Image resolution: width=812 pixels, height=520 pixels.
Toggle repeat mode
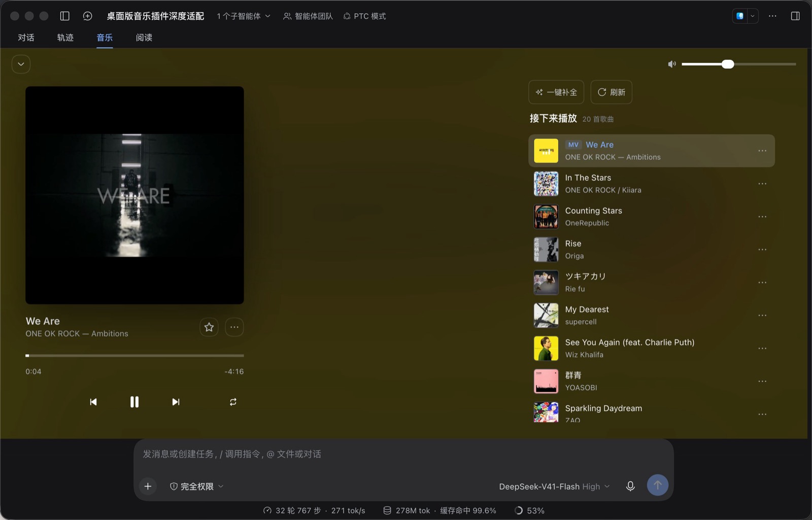coord(233,402)
